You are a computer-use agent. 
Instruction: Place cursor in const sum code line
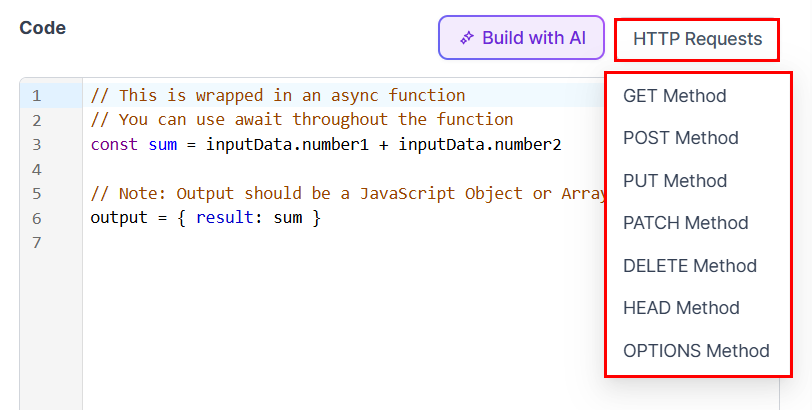(x=326, y=144)
